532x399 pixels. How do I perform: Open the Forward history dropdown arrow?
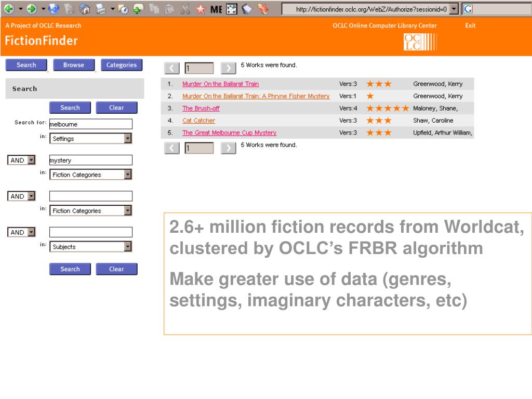pyautogui.click(x=43, y=9)
